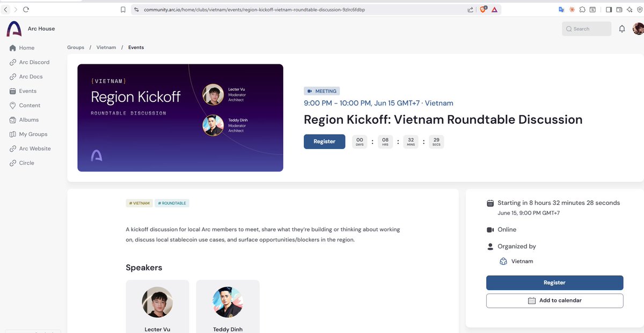Click the browser forward arrow

click(x=16, y=10)
